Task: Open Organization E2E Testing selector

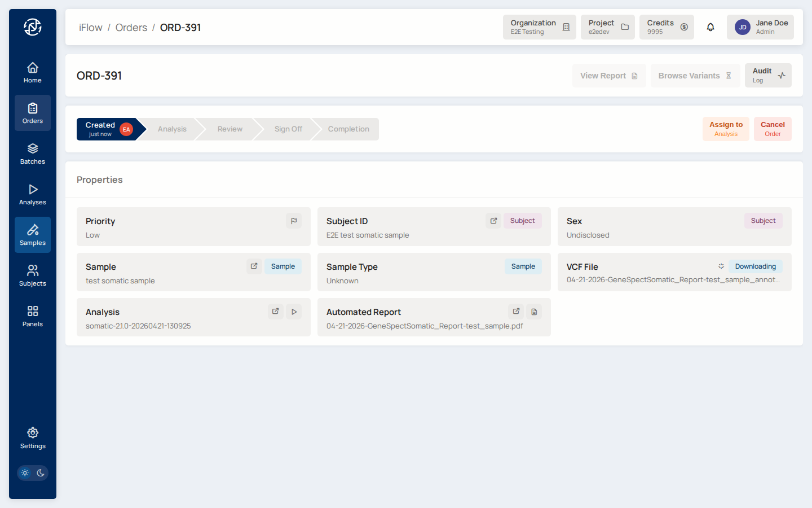Action: (x=540, y=27)
